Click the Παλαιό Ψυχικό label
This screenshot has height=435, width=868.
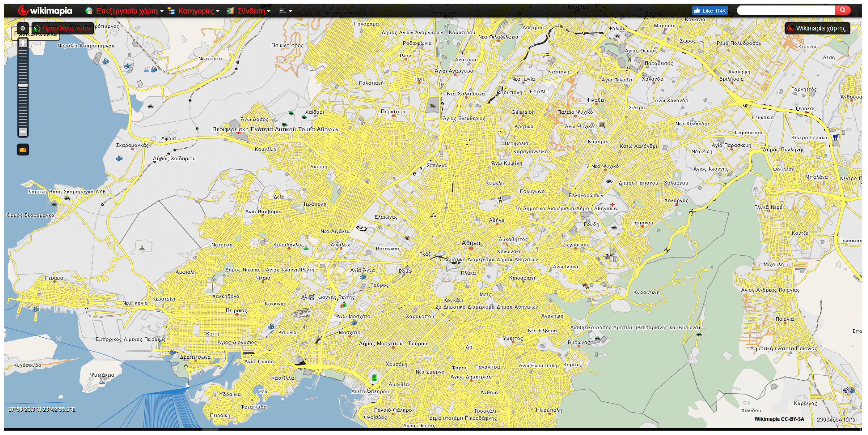pos(575,112)
